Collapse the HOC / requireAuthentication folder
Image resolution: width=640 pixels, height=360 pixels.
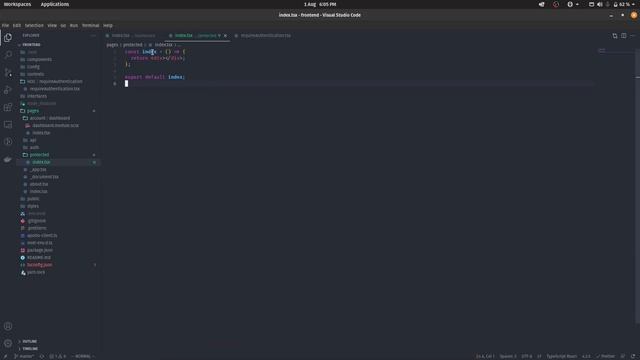click(55, 82)
